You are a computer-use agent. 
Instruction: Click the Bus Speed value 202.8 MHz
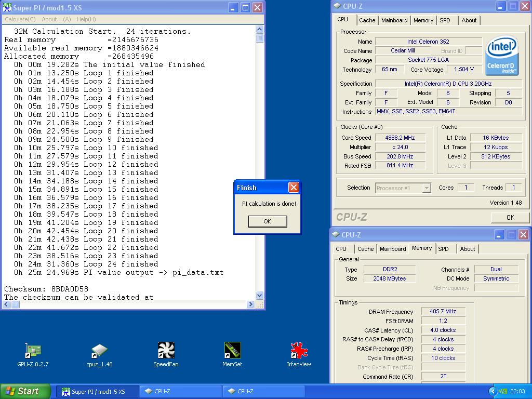tap(400, 156)
